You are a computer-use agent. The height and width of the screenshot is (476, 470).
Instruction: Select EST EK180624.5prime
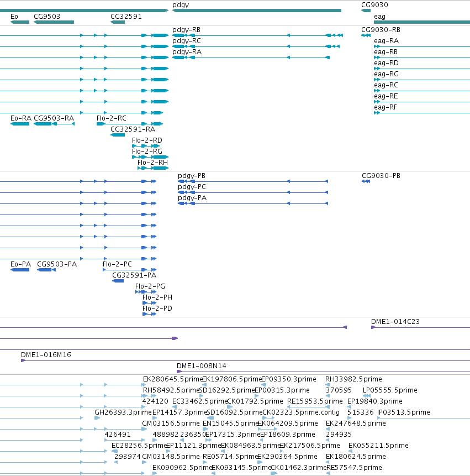[356, 457]
